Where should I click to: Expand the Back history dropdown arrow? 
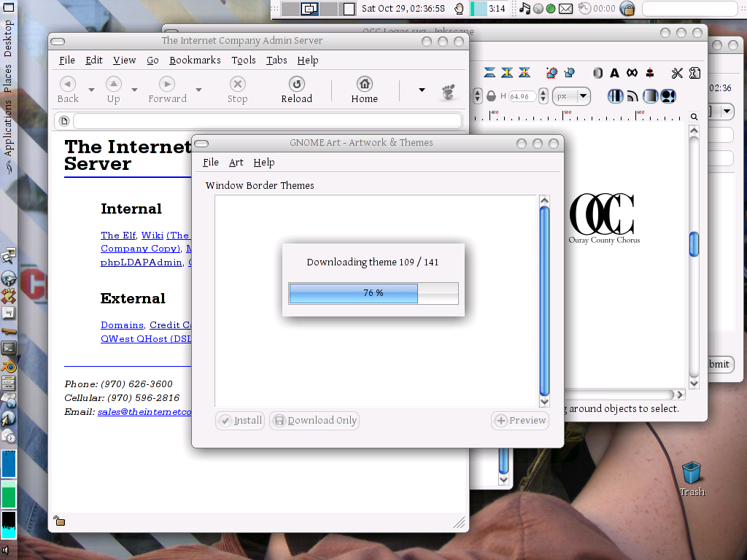click(x=91, y=90)
